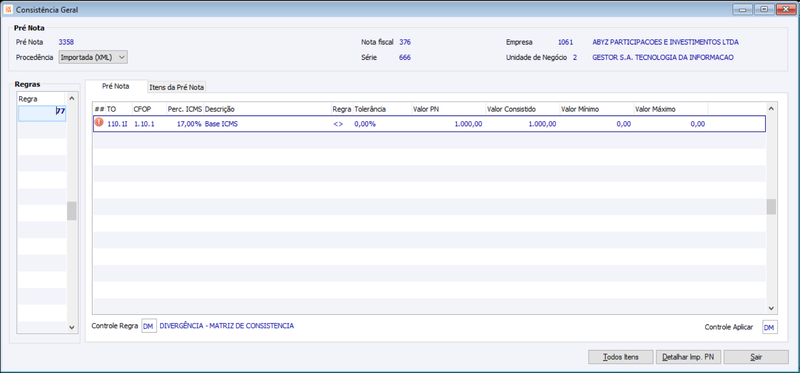Click the 1.000,00 Valor PN cell
This screenshot has height=373, width=800.
pyautogui.click(x=448, y=124)
